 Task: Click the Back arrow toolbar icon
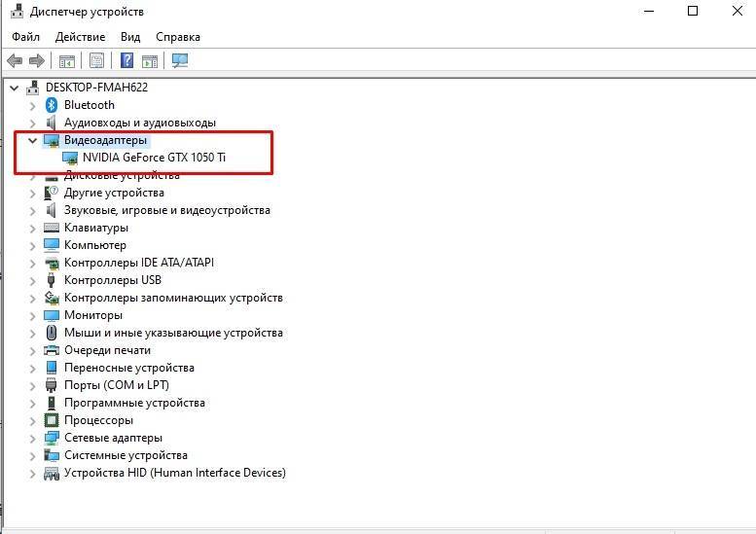[x=15, y=60]
